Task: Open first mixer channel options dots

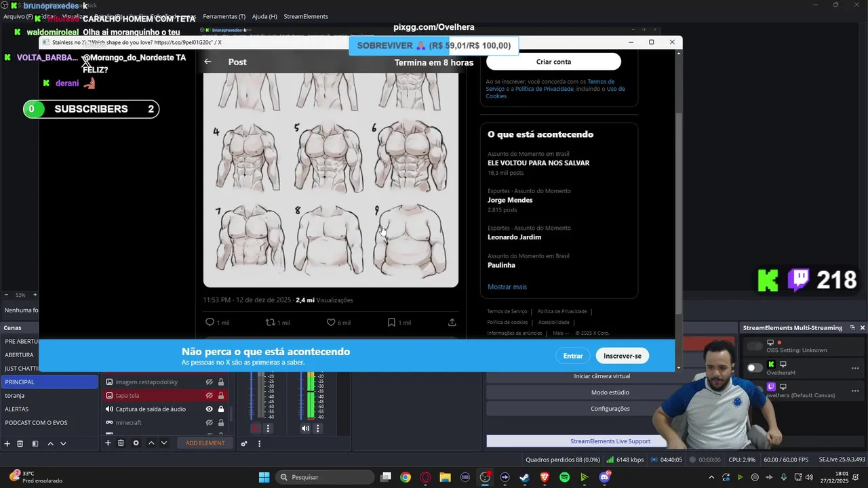Action: tap(268, 428)
